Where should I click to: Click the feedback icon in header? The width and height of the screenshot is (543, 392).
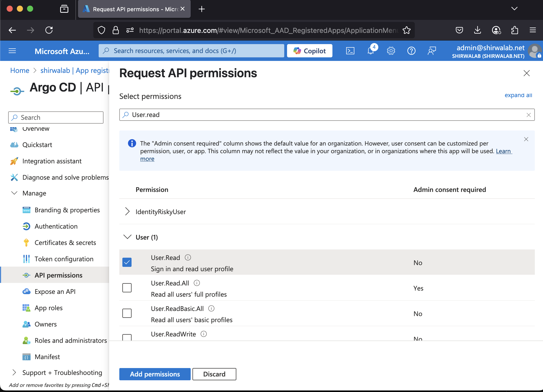[432, 51]
